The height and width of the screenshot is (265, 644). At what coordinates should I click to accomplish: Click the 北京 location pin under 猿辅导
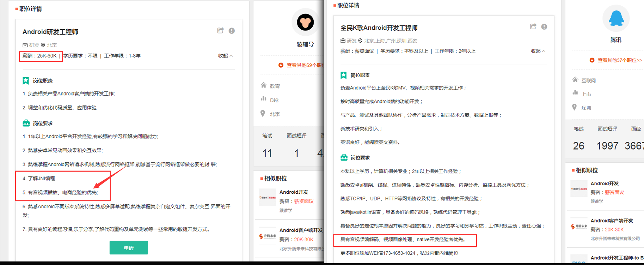[x=263, y=113]
